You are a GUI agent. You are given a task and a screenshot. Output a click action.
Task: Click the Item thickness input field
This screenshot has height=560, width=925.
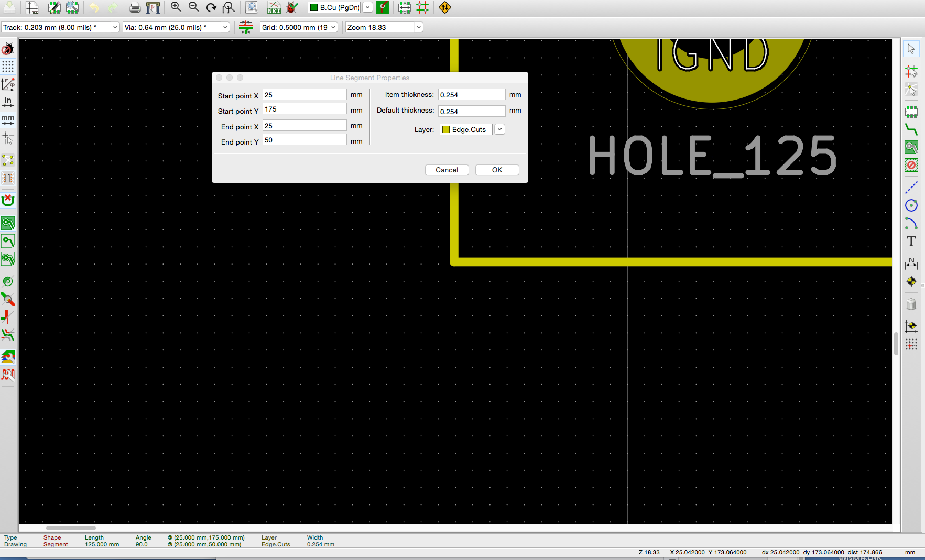pos(471,95)
